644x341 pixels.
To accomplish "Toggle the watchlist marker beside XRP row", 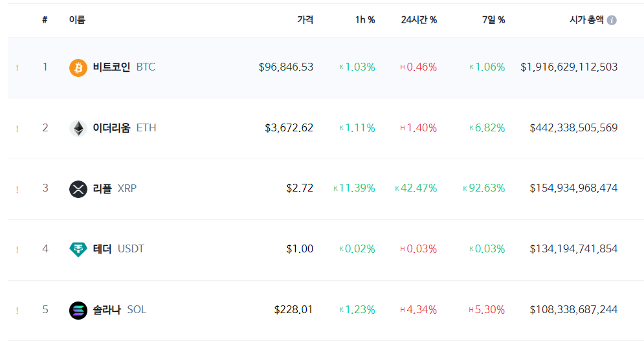I will coord(17,190).
